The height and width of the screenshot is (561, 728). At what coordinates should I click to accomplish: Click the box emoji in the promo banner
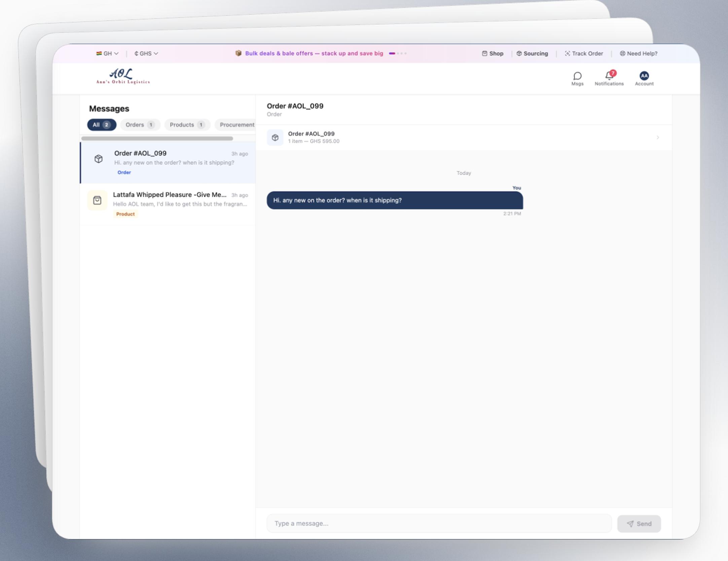238,53
